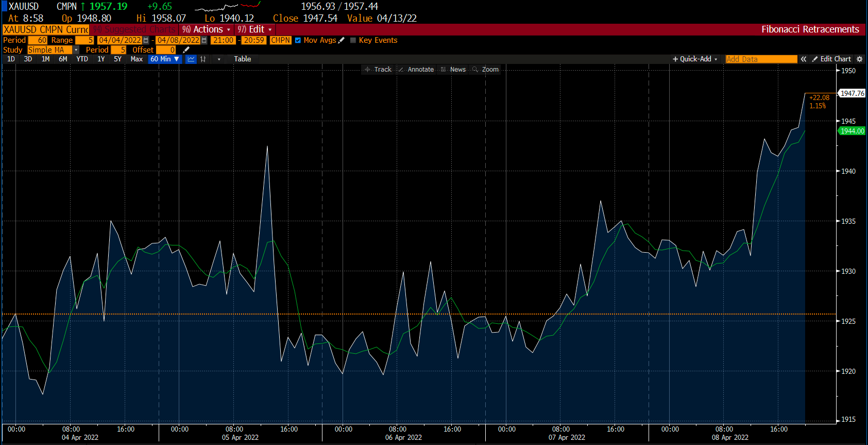Open the Actions menu
The height and width of the screenshot is (445, 868).
pos(207,29)
